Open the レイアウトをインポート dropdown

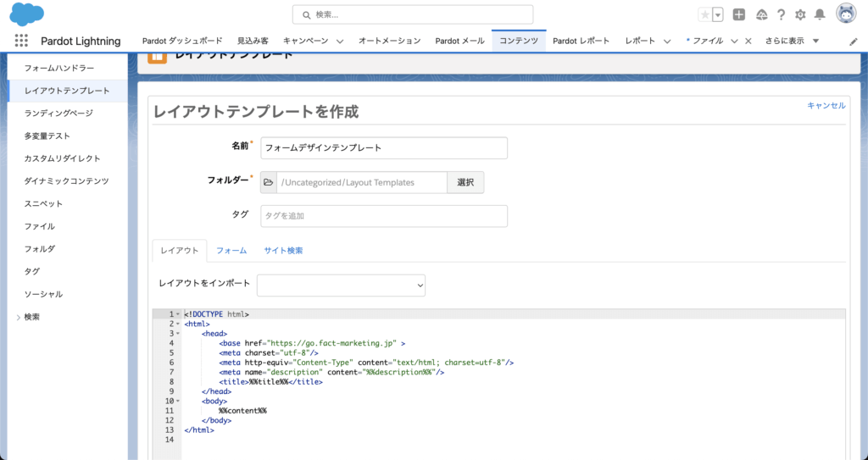click(341, 285)
